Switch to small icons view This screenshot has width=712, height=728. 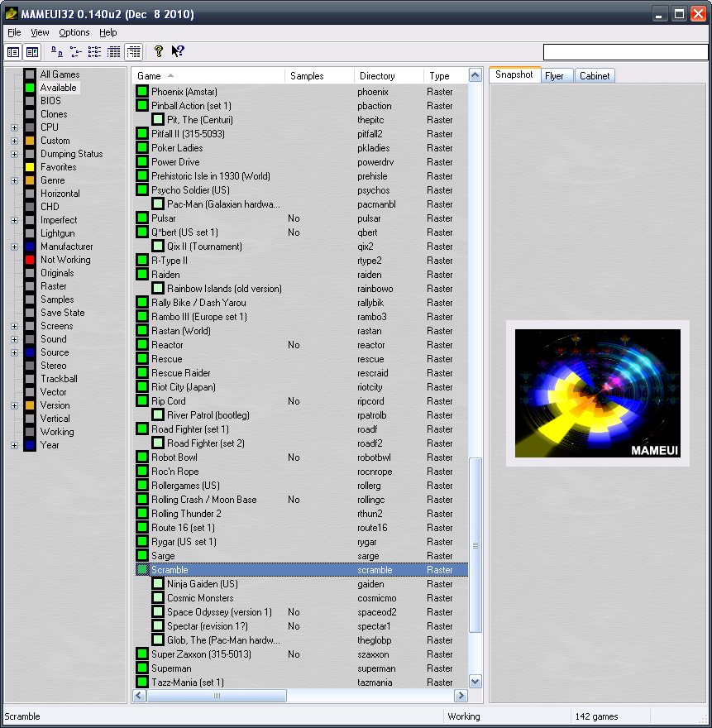click(76, 52)
